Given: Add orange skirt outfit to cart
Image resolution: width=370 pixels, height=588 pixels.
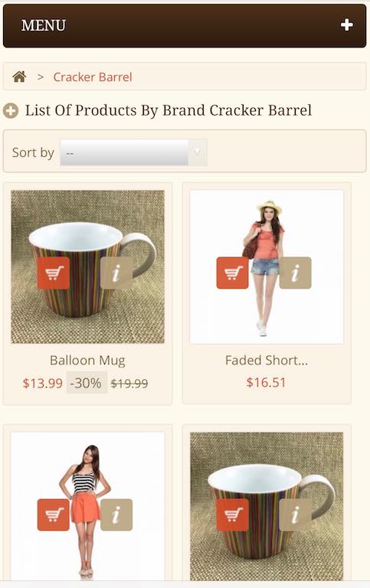Looking at the screenshot, I should point(54,514).
